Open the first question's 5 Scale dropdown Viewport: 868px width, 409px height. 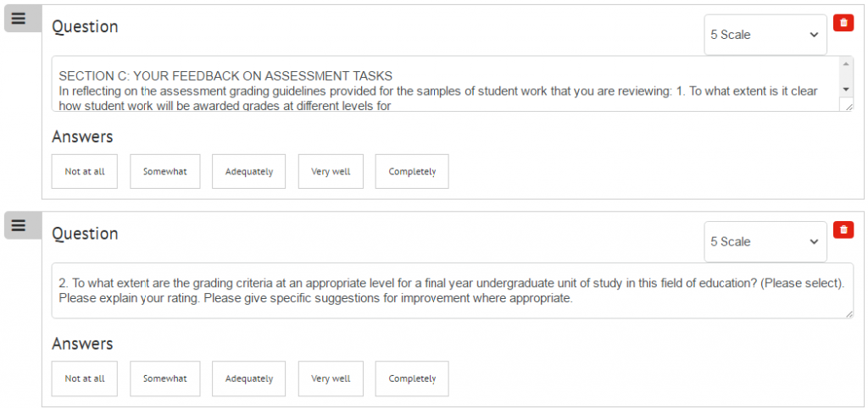tap(765, 35)
